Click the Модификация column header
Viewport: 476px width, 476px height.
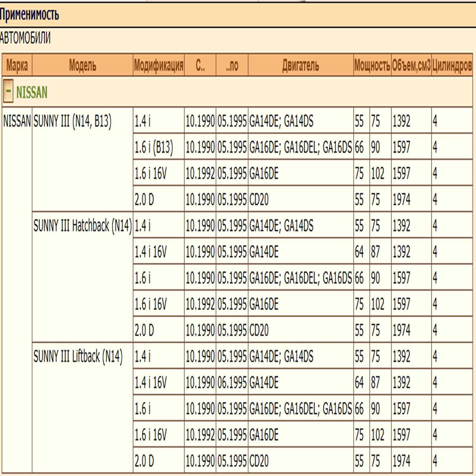(x=159, y=65)
